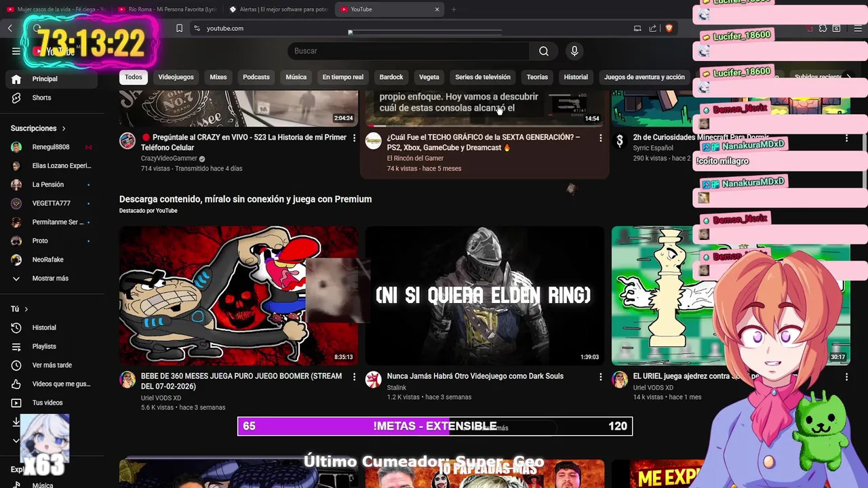
Task: Select the Series de televisión chip
Action: point(483,77)
